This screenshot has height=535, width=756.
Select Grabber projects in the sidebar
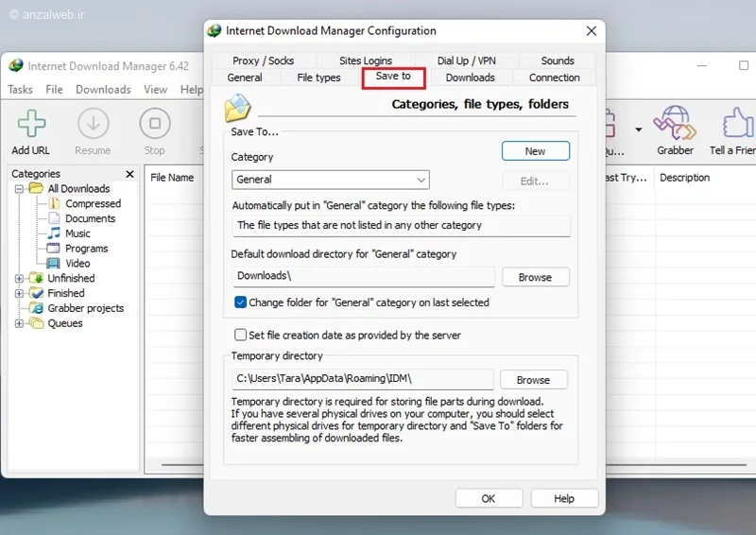click(x=85, y=308)
